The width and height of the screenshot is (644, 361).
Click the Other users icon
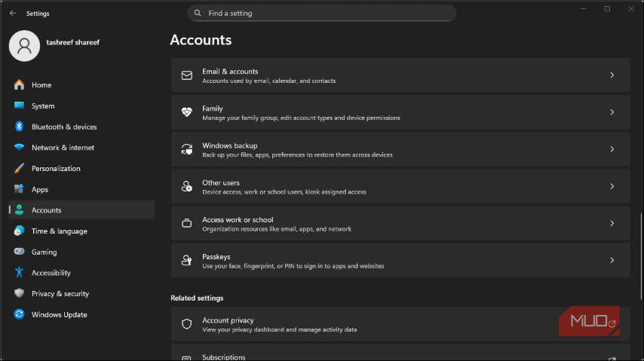pyautogui.click(x=187, y=186)
